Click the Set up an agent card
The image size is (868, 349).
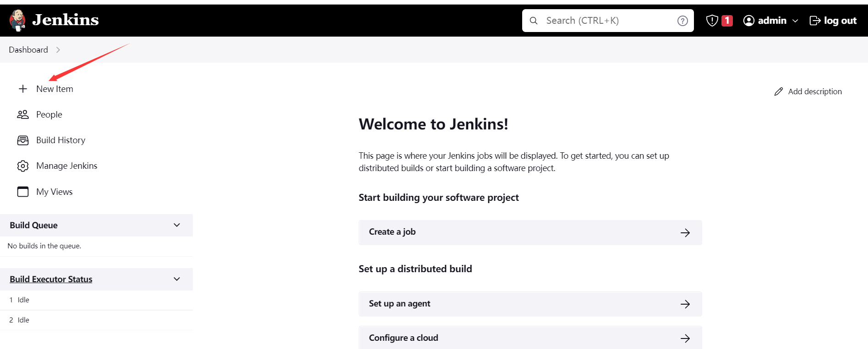(x=530, y=304)
